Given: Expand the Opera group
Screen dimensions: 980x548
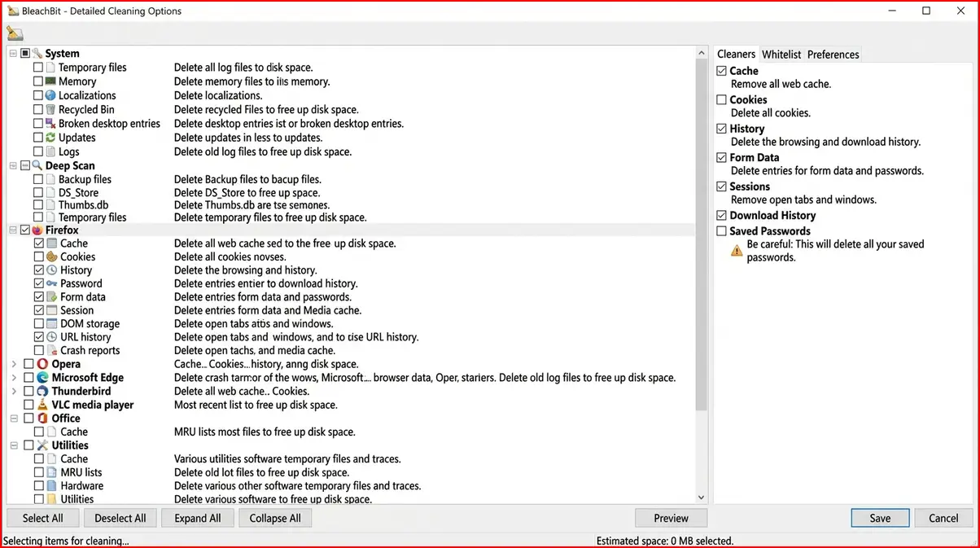Looking at the screenshot, I should tap(14, 364).
